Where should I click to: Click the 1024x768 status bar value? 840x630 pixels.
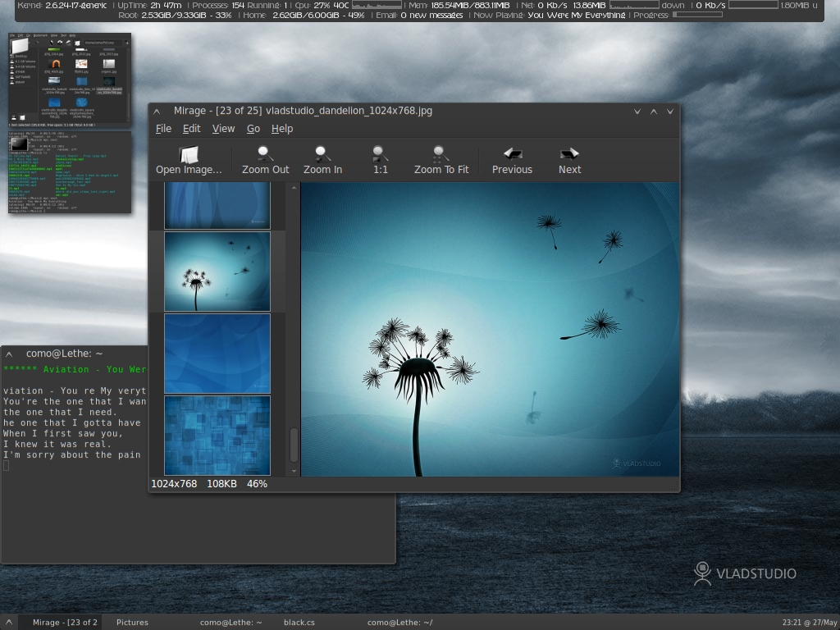click(x=174, y=484)
